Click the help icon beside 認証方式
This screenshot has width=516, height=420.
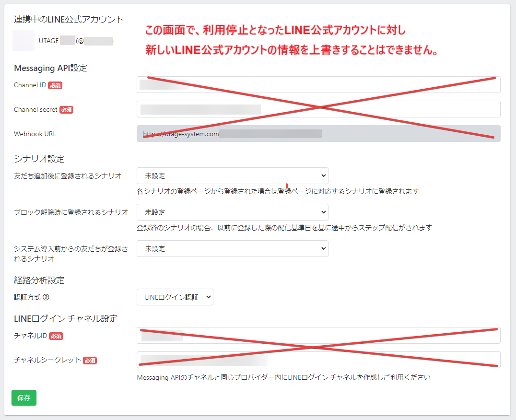pyautogui.click(x=46, y=297)
